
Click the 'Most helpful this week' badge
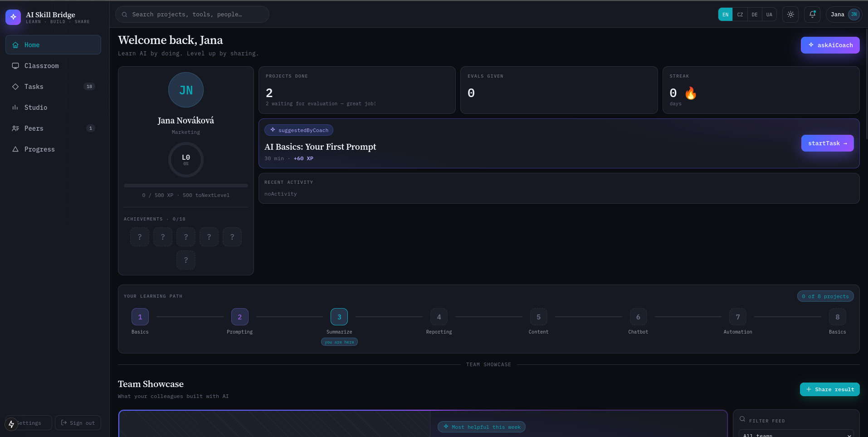pos(482,427)
